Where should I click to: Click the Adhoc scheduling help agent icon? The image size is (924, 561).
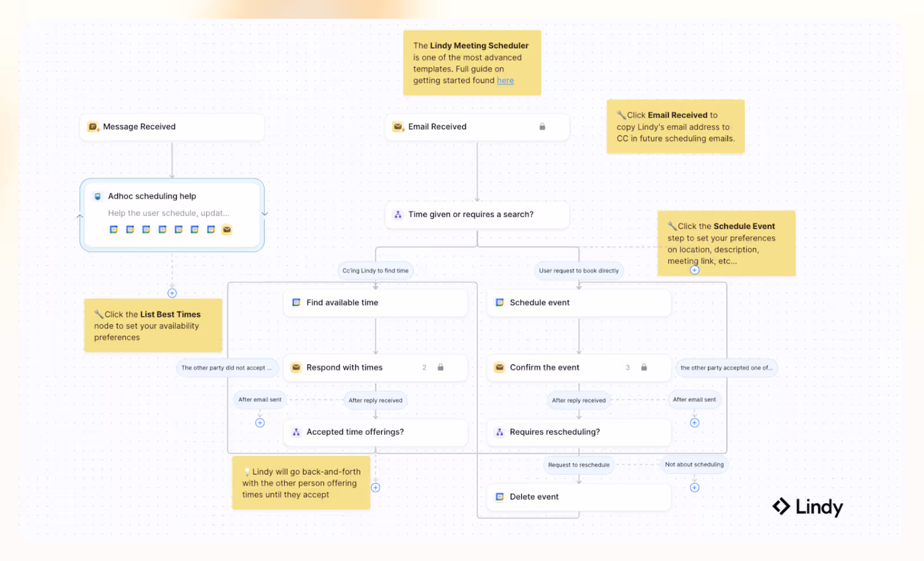pos(97,197)
